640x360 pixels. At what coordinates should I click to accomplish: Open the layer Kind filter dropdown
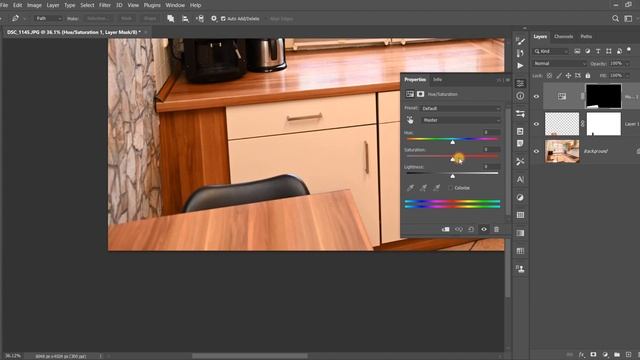(551, 51)
